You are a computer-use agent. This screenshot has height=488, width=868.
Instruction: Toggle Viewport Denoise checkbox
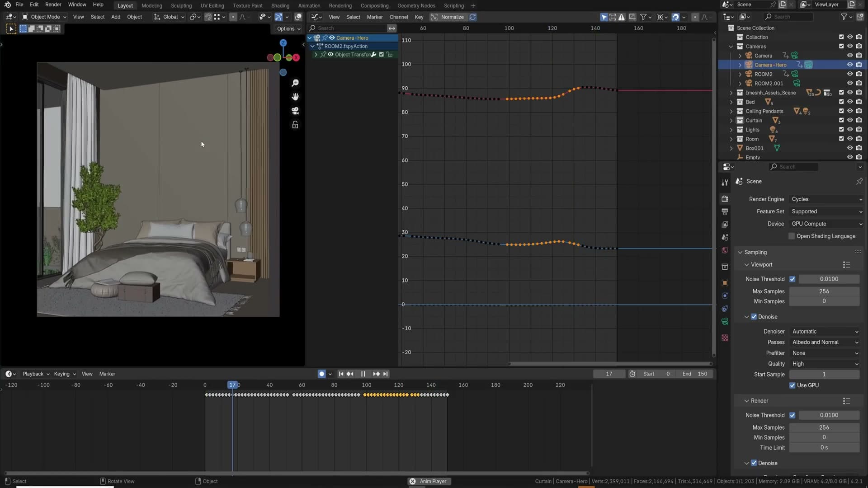(x=754, y=317)
